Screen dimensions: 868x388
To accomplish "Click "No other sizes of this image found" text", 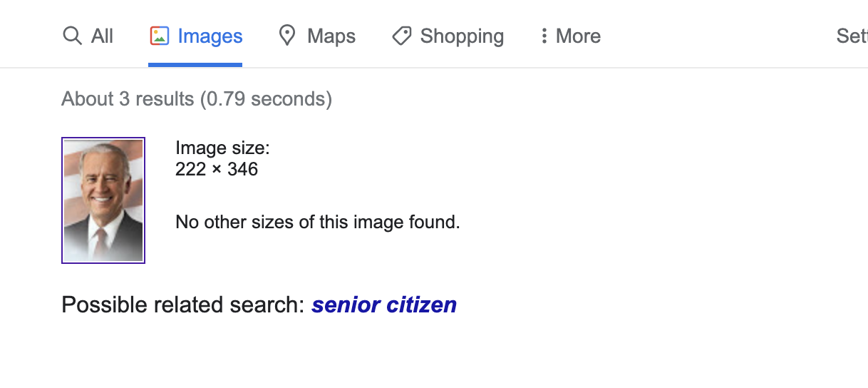I will (318, 222).
